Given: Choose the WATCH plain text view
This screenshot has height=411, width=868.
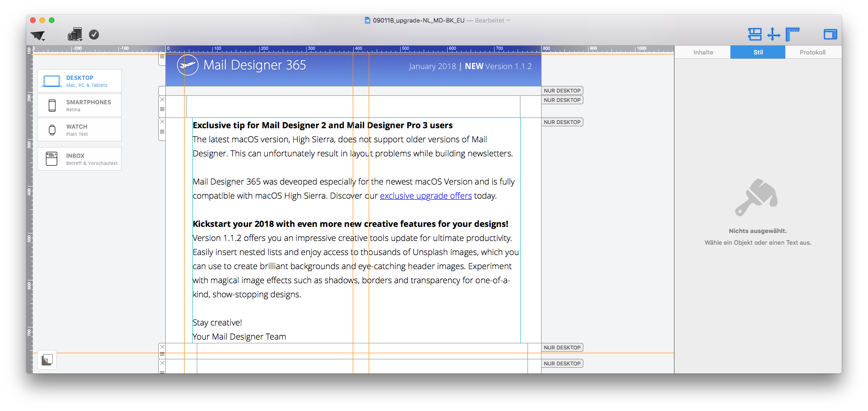Looking at the screenshot, I should coord(79,130).
